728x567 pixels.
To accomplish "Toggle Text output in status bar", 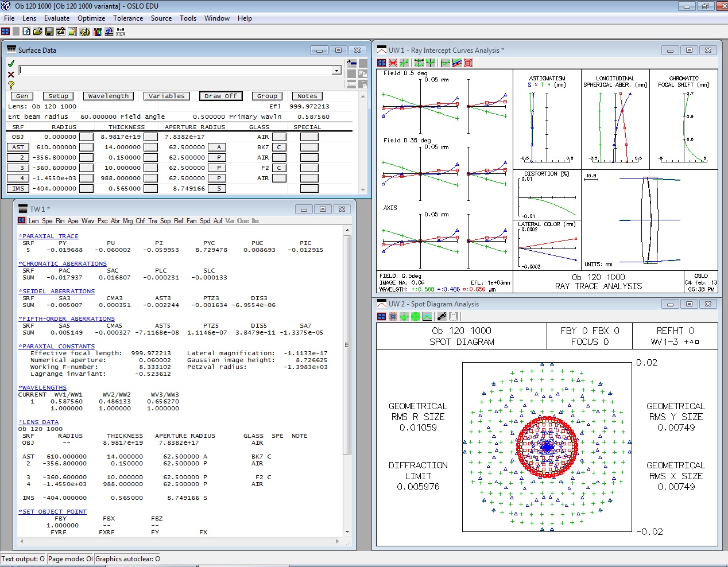I will pos(23,558).
